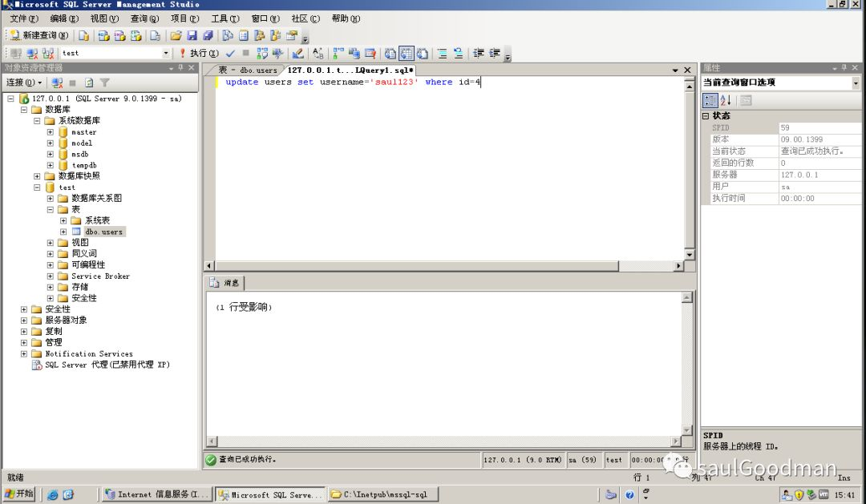Collapse the test database node
Image resolution: width=866 pixels, height=504 pixels.
click(x=37, y=187)
